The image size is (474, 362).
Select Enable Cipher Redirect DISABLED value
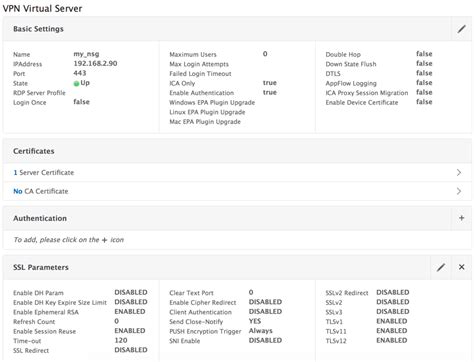point(265,302)
